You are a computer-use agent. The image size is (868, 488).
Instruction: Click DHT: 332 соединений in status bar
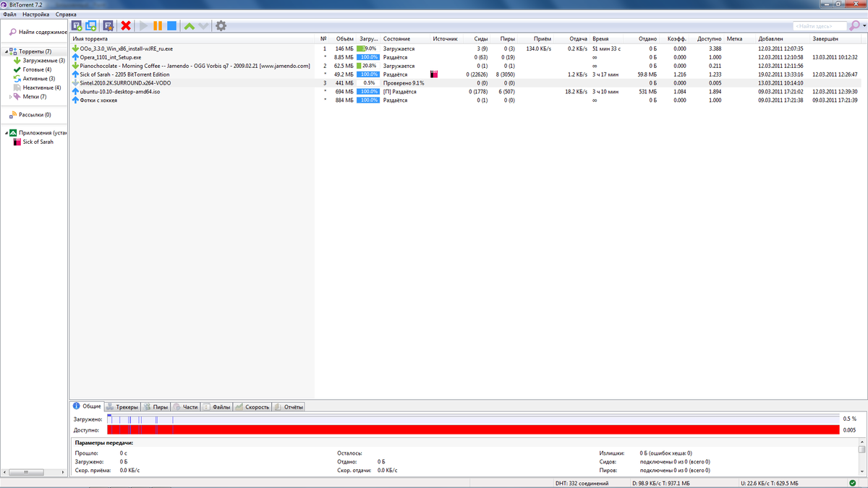point(582,483)
